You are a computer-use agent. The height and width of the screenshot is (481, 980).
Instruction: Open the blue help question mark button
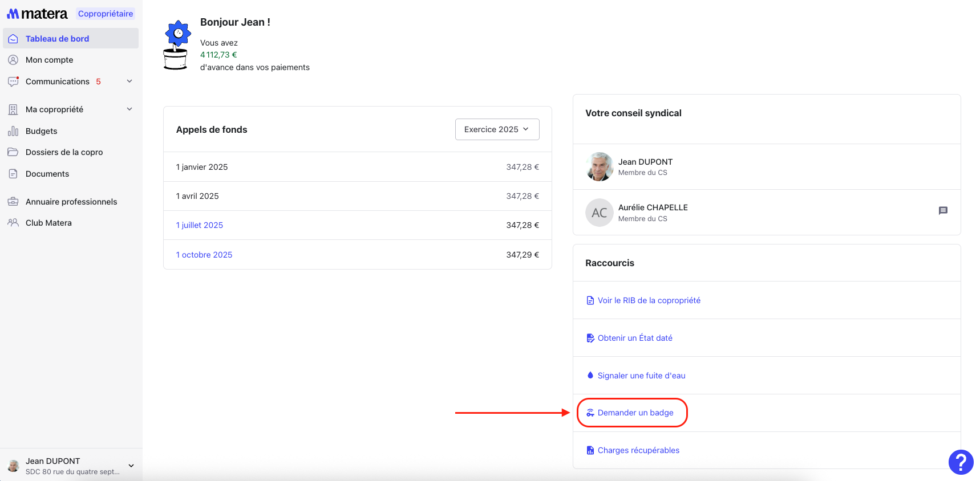tap(961, 462)
